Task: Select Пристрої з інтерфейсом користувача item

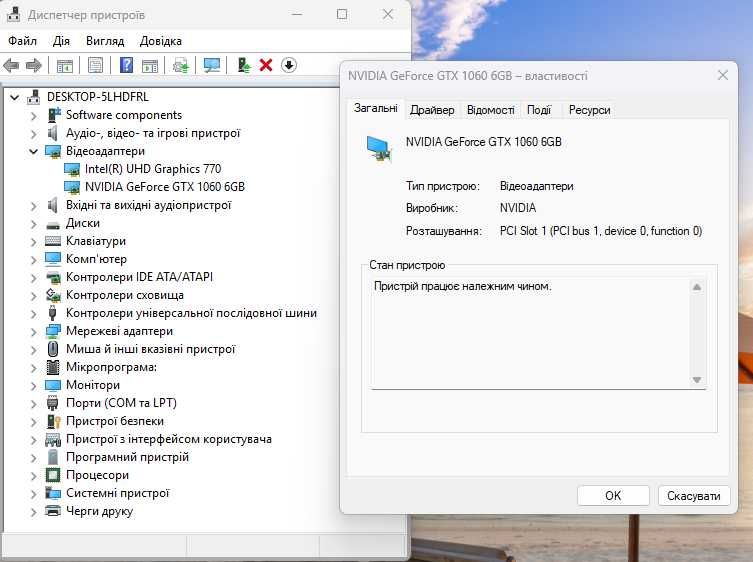Action: tap(169, 439)
